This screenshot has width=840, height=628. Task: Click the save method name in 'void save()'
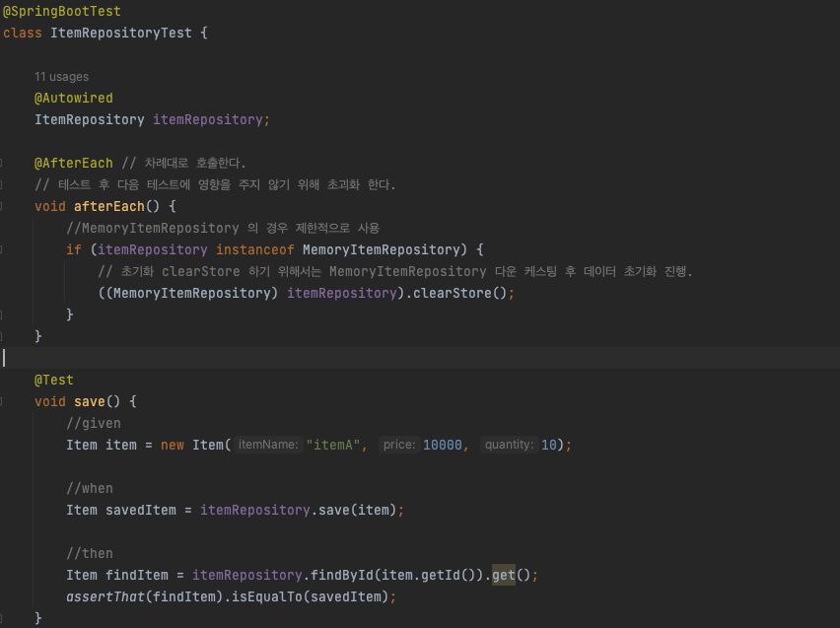(x=90, y=401)
